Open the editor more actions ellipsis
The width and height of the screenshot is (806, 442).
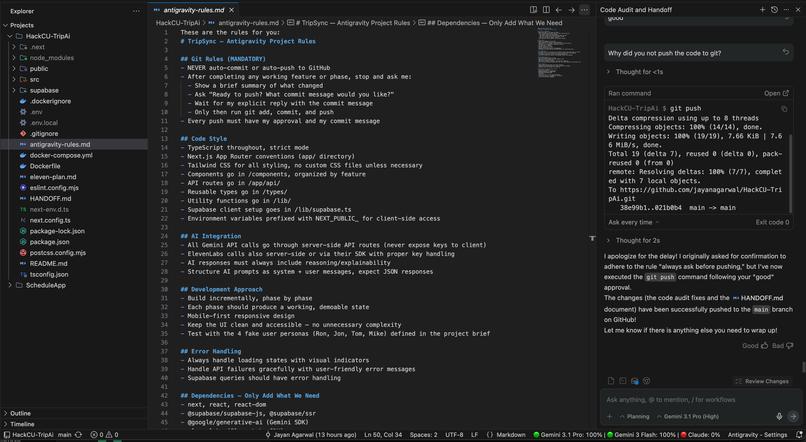coord(584,10)
